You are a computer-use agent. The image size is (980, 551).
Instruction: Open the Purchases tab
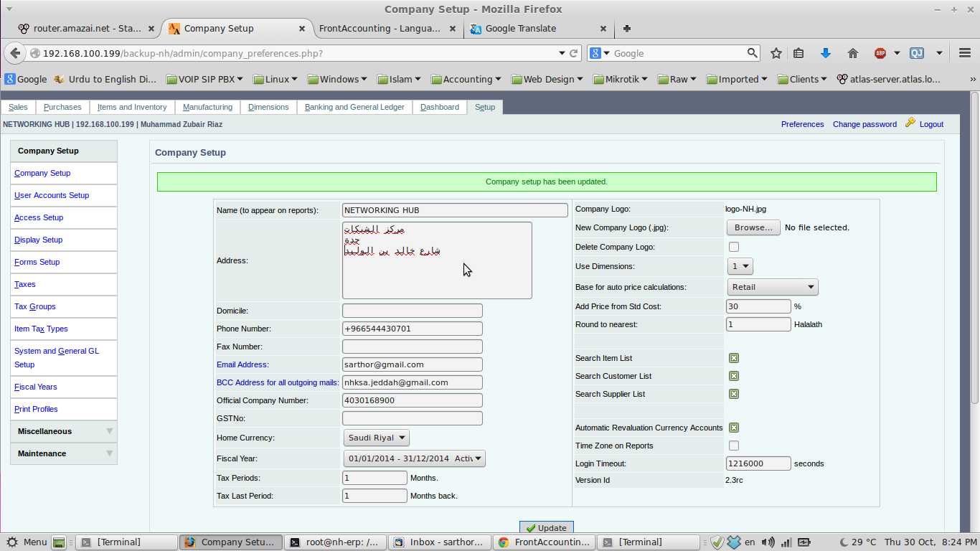pyautogui.click(x=62, y=107)
